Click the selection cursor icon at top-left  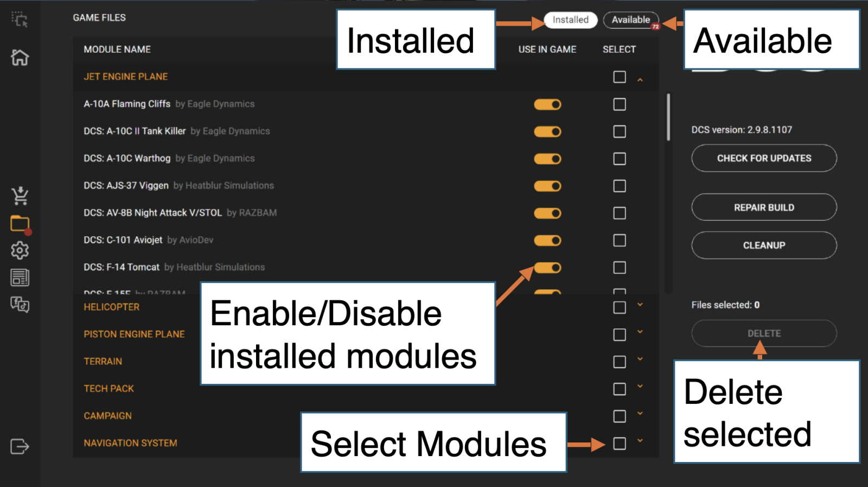point(20,20)
